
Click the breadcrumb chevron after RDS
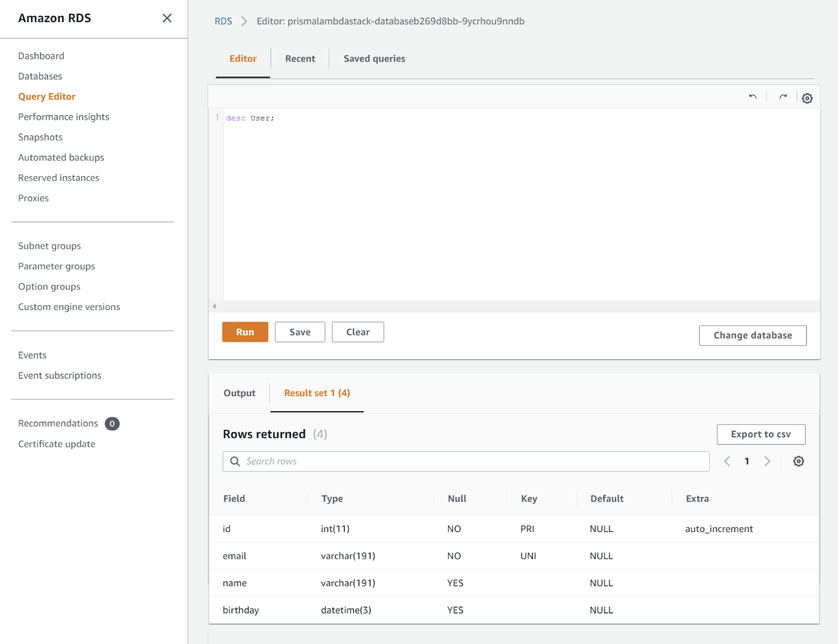(x=244, y=22)
